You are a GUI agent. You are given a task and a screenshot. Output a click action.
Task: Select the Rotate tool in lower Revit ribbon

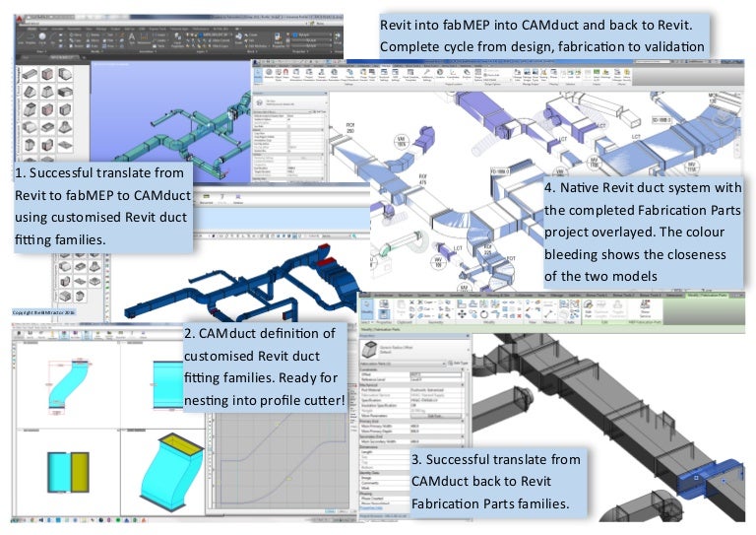pyautogui.click(x=484, y=314)
